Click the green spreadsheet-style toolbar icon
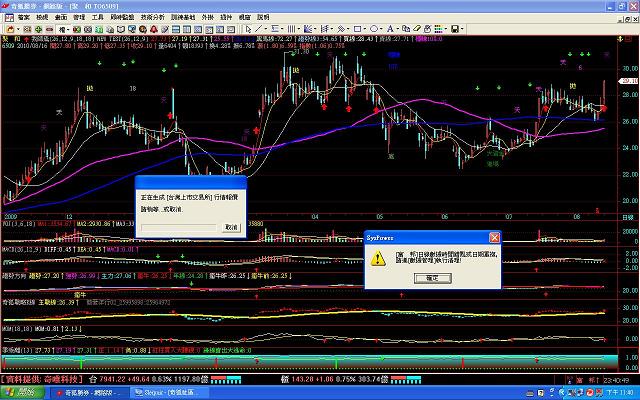 (x=99, y=29)
